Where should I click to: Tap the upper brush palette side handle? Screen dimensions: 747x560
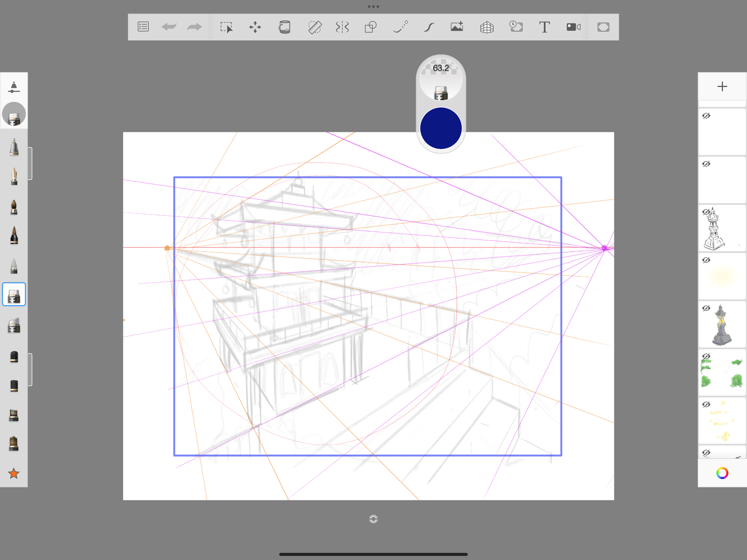click(30, 163)
